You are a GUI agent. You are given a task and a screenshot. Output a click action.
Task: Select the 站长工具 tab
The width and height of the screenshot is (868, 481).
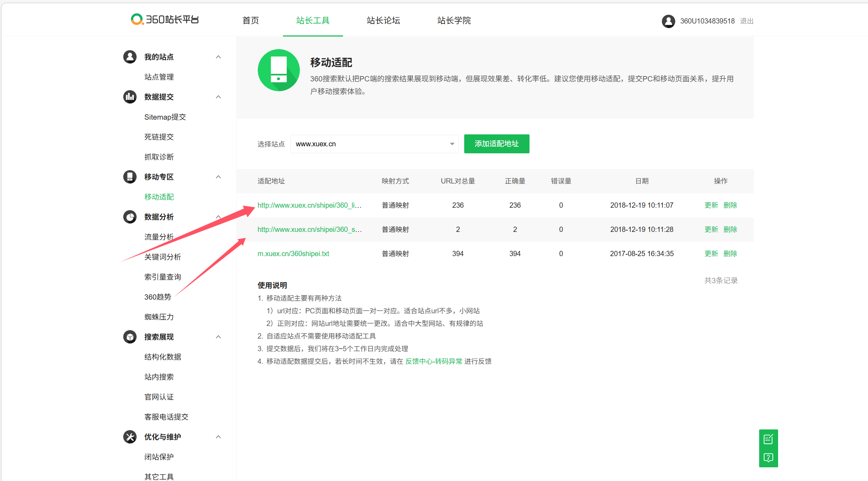313,20
